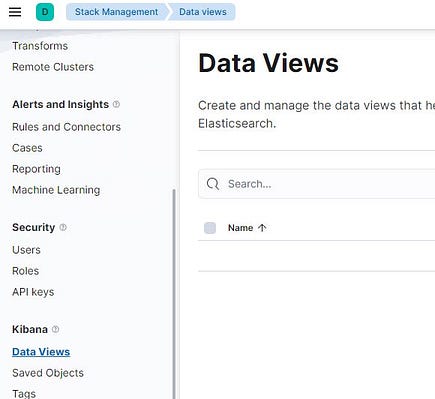Click the Security section info icon
The height and width of the screenshot is (399, 435).
click(63, 227)
